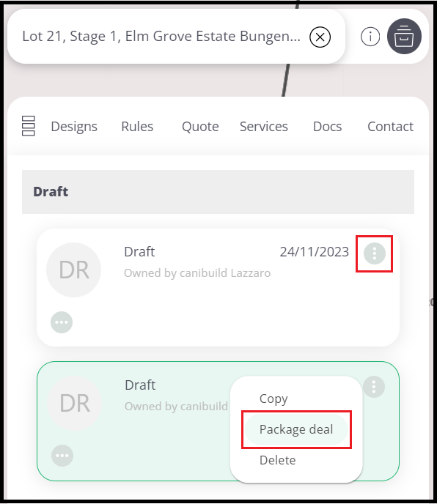Choose Package deal from the menu
Viewport: 437px width, 504px height.
point(296,429)
